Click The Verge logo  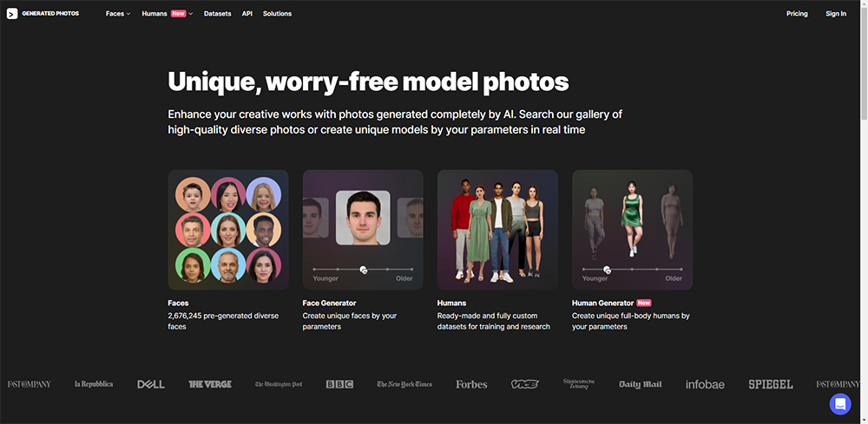[210, 384]
